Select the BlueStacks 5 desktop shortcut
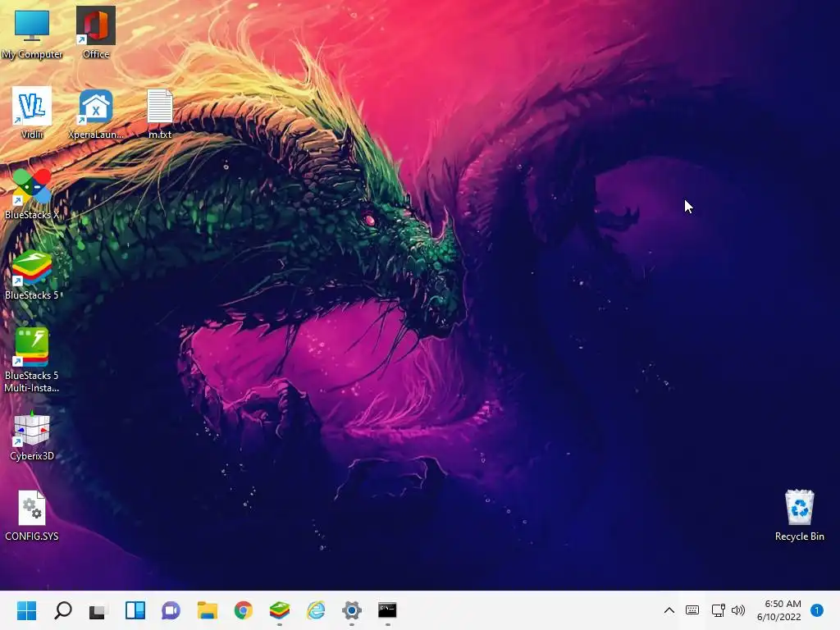The height and width of the screenshot is (630, 840). tap(32, 274)
